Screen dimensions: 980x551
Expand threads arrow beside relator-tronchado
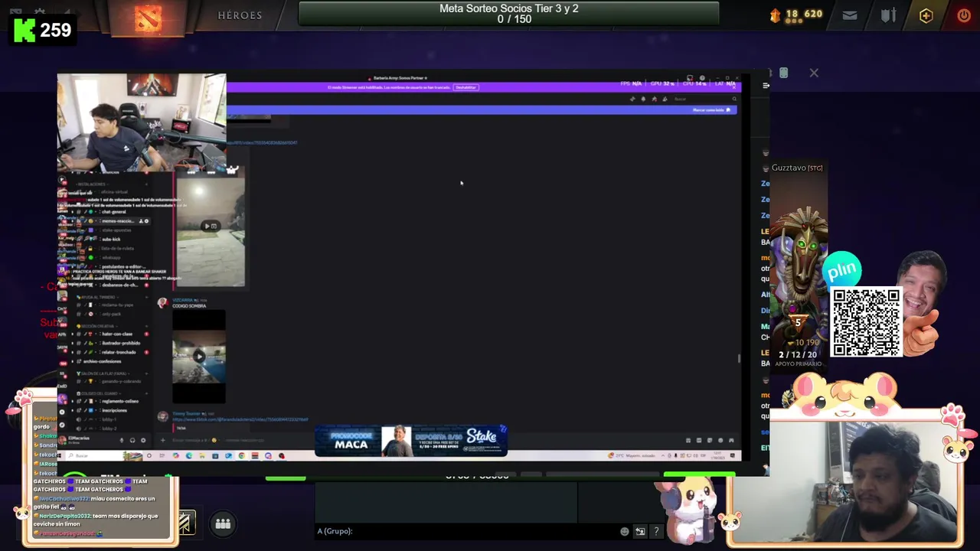pos(72,352)
